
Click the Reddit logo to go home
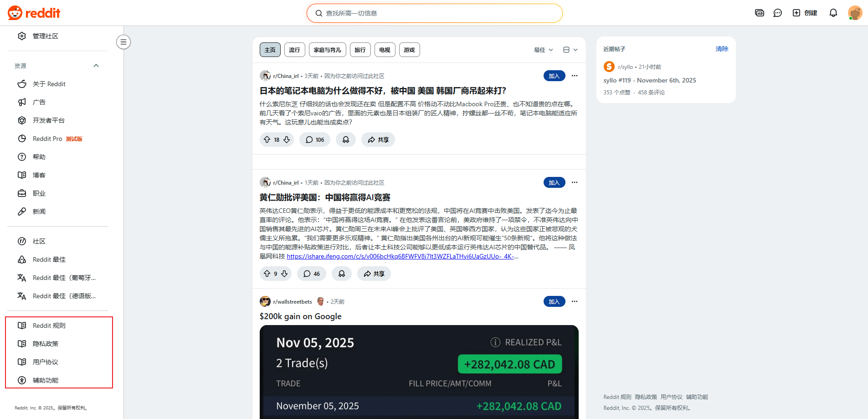tap(34, 13)
